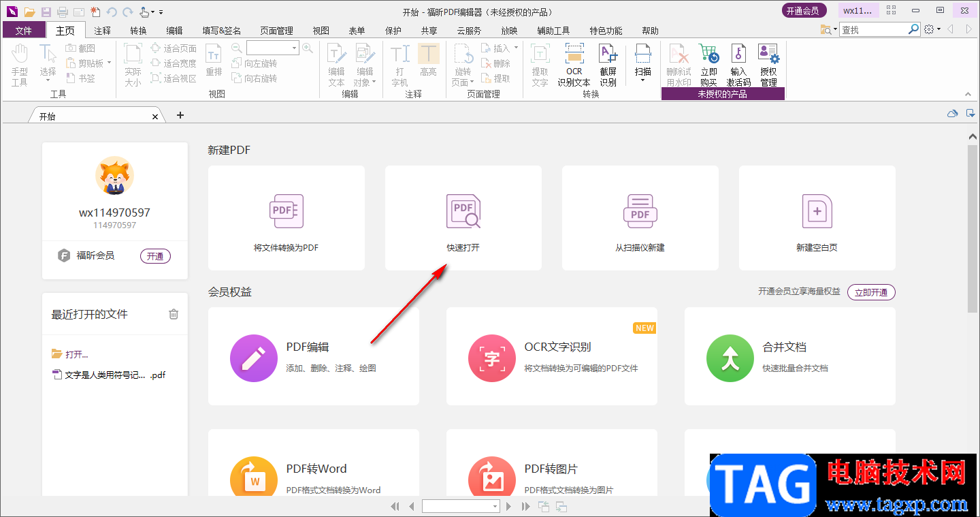Open OCR Text Recognition (OCR文字识别) feature

tap(552, 356)
